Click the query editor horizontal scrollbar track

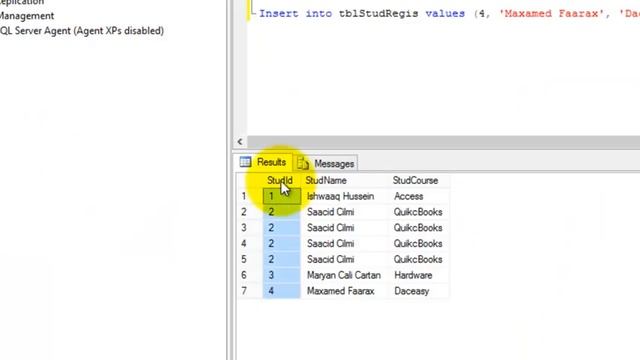(x=443, y=142)
